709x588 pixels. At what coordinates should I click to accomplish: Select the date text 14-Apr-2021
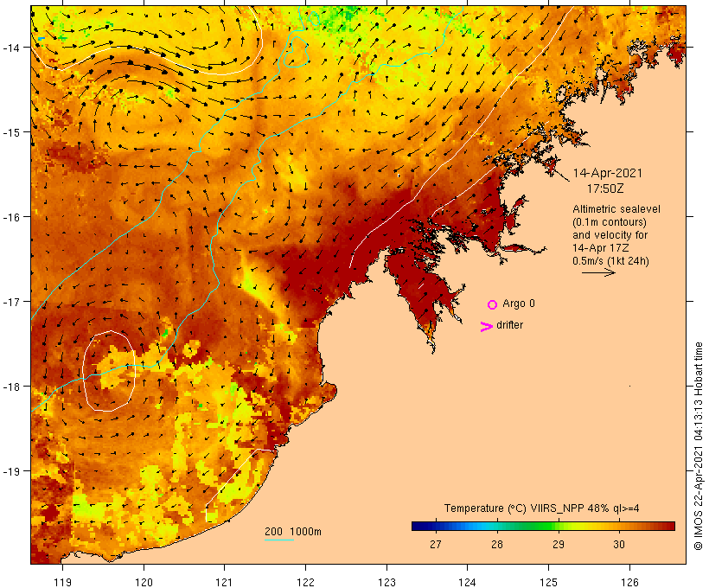click(x=607, y=173)
